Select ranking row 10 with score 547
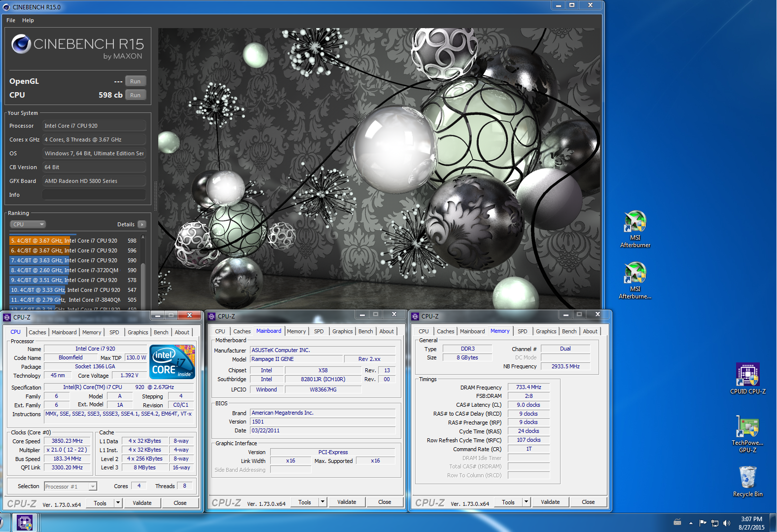The height and width of the screenshot is (532, 777). point(74,290)
